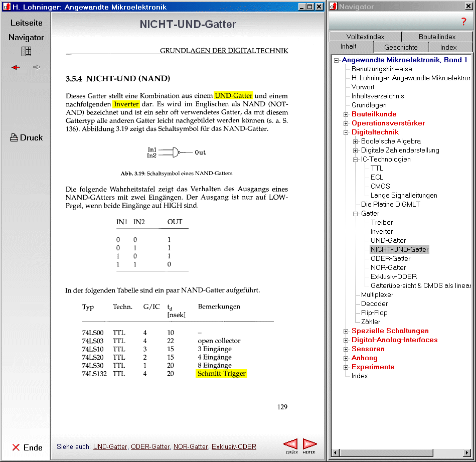This screenshot has width=476, height=462.
Task: Select Grundlagen in the tree
Action: click(x=369, y=105)
